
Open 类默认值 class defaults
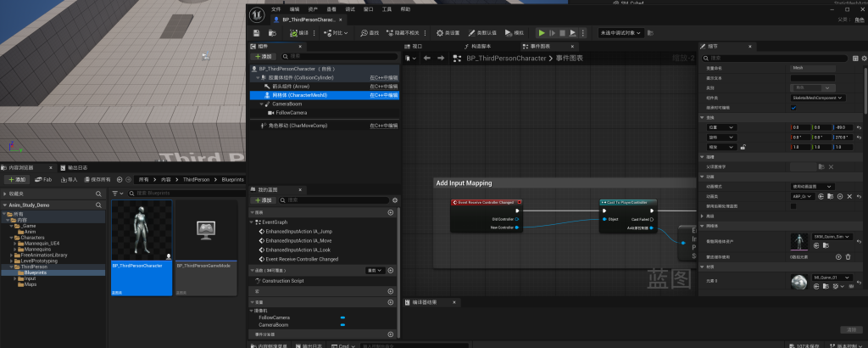point(482,33)
